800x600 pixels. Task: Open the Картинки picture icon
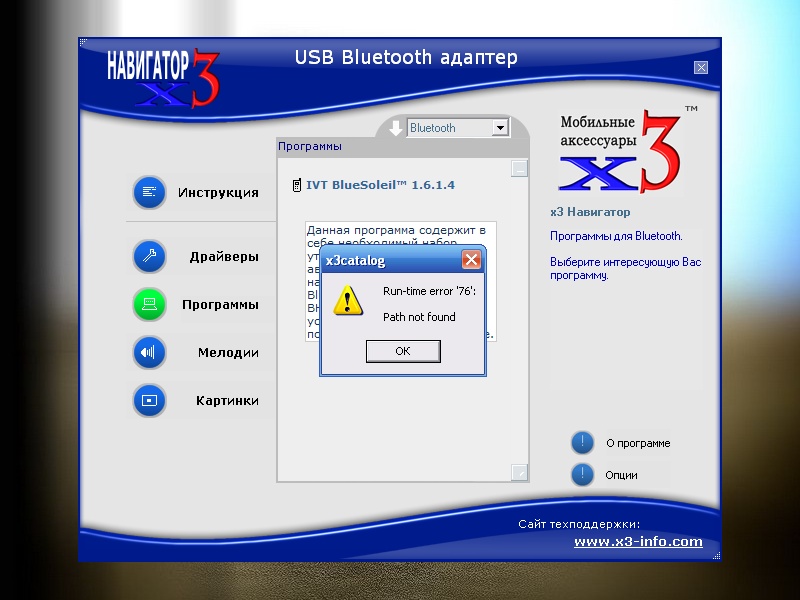coord(149,401)
